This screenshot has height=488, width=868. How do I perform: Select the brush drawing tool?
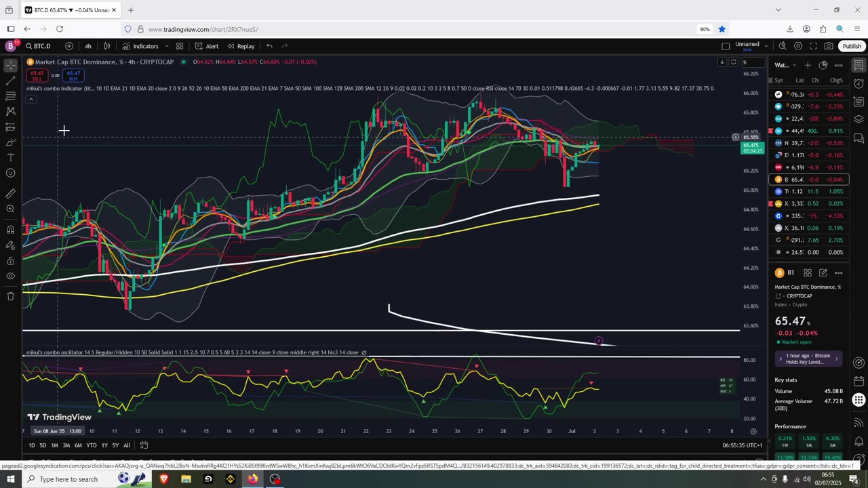point(11,142)
